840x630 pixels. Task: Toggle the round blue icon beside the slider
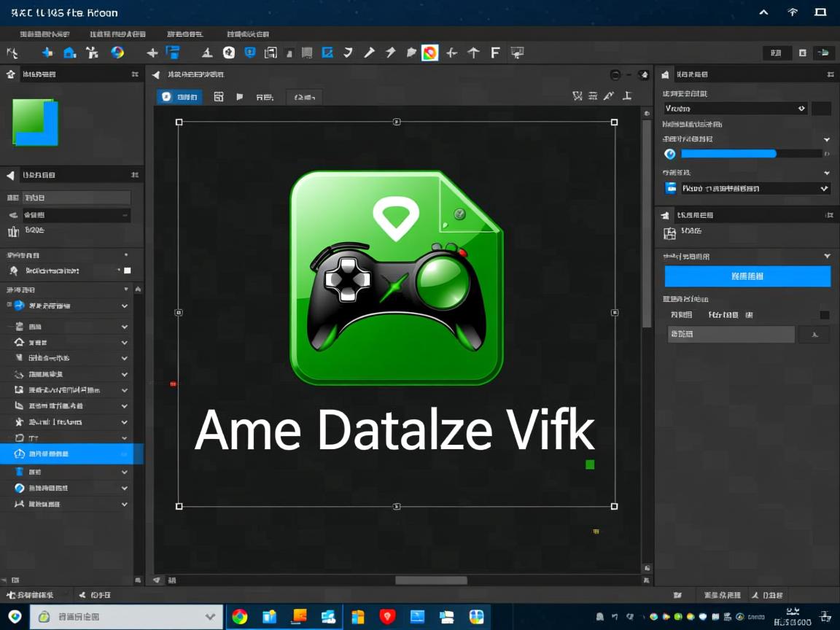pos(670,154)
